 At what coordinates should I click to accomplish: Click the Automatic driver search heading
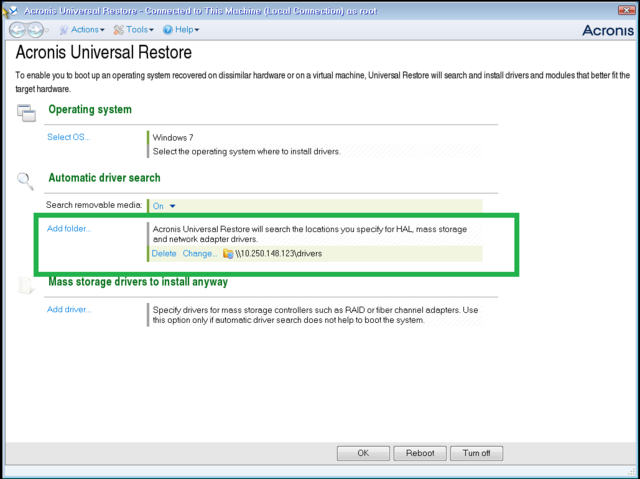(104, 178)
